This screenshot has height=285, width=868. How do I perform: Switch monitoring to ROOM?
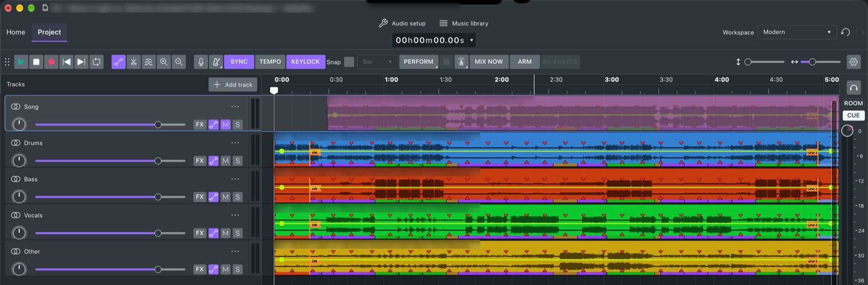coord(854,103)
